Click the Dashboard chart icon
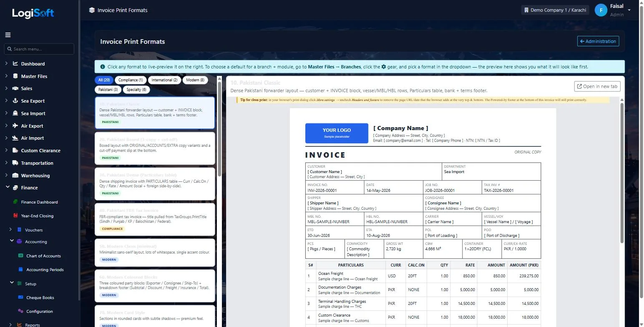 click(x=15, y=64)
